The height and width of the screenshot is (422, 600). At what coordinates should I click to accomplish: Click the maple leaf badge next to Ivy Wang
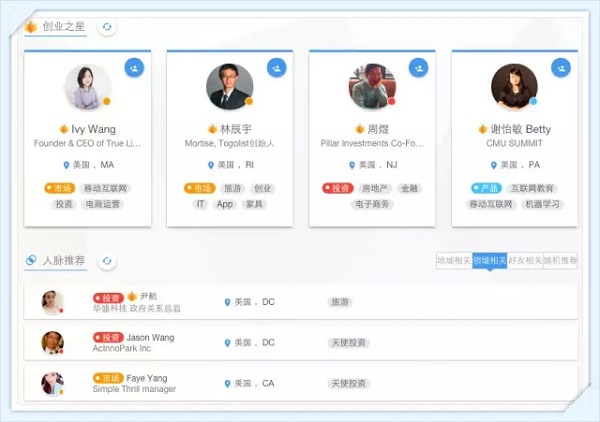click(64, 129)
